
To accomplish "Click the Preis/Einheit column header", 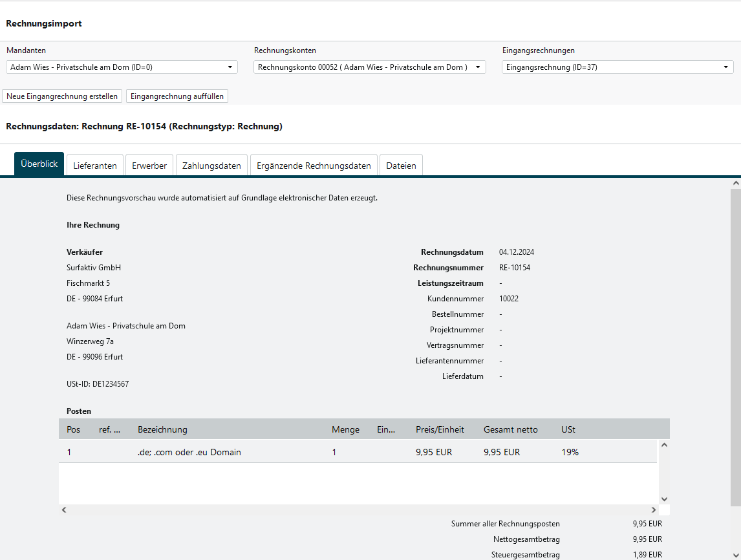I will [x=440, y=430].
